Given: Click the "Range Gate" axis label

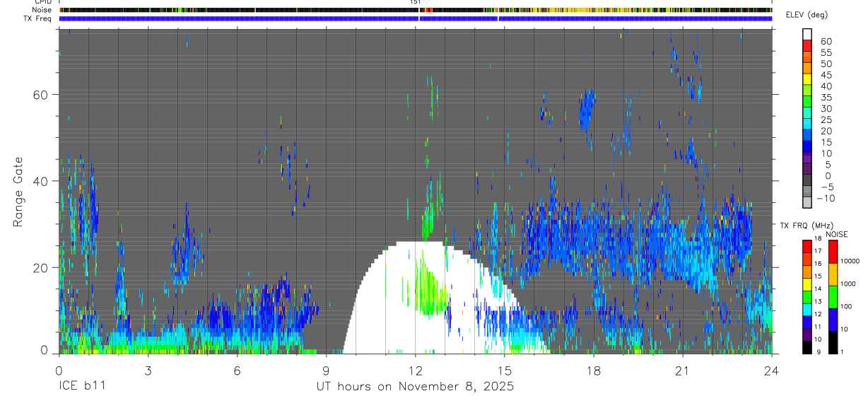Looking at the screenshot, I should pos(18,191).
